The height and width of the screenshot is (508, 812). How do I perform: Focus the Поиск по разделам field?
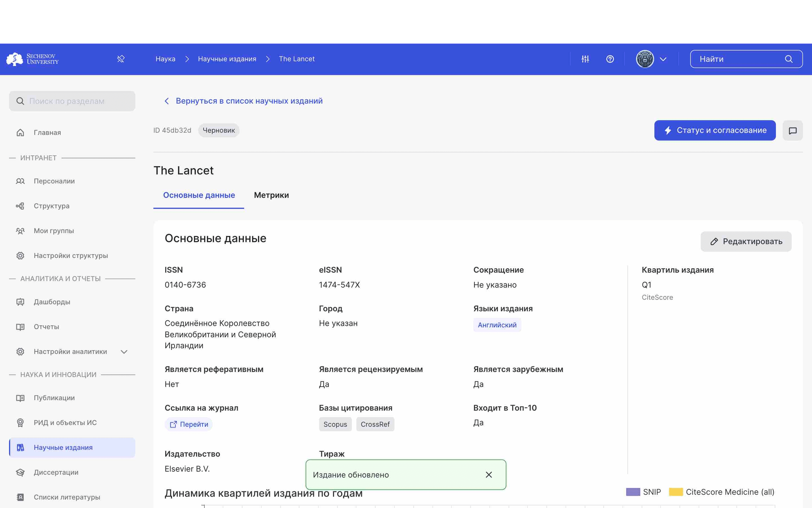(x=72, y=101)
